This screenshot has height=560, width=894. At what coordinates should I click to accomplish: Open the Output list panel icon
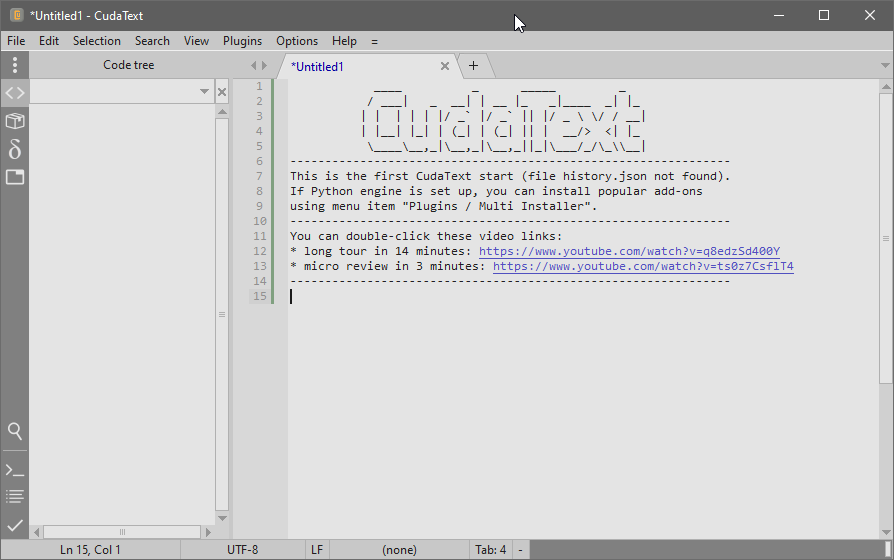(x=15, y=497)
